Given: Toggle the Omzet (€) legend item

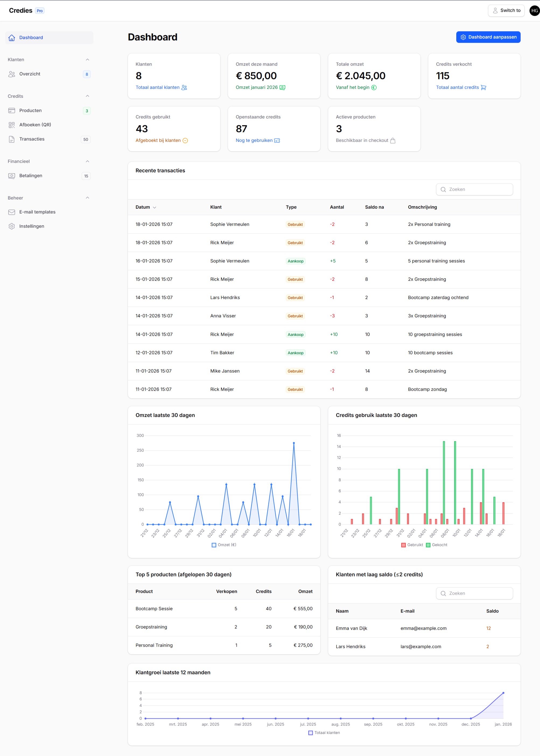Looking at the screenshot, I should (x=224, y=545).
